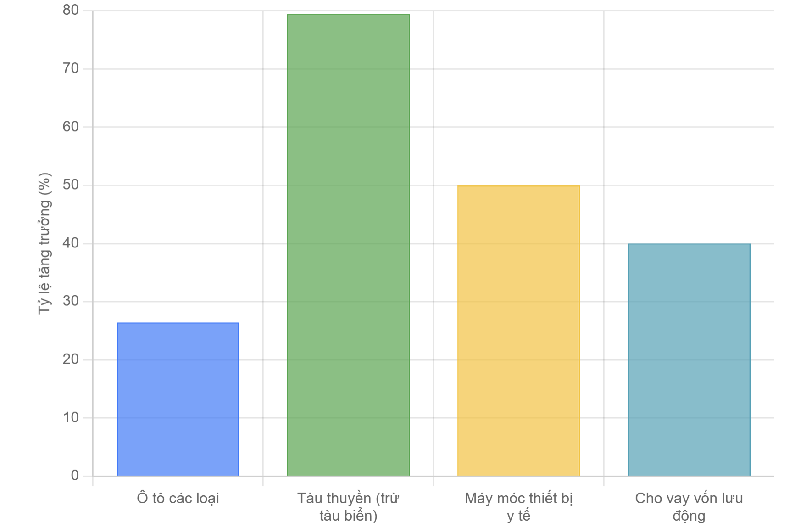Screen dimensions: 812x528
Task: Select the 70 tick label on y-axis
Action: click(71, 68)
